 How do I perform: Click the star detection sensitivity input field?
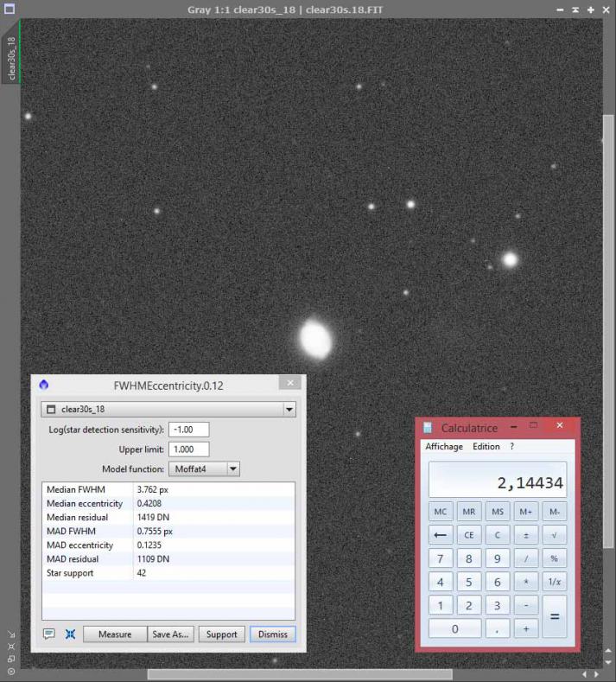pyautogui.click(x=188, y=430)
